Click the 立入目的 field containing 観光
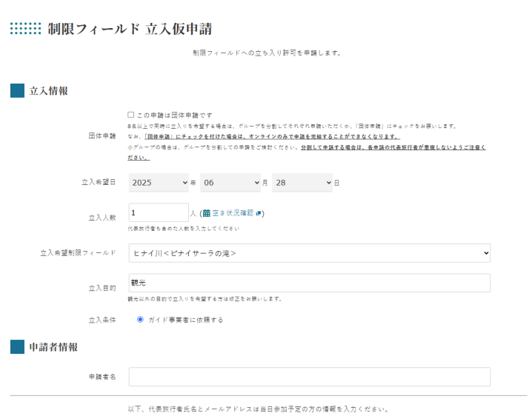The width and height of the screenshot is (532, 413). (309, 283)
